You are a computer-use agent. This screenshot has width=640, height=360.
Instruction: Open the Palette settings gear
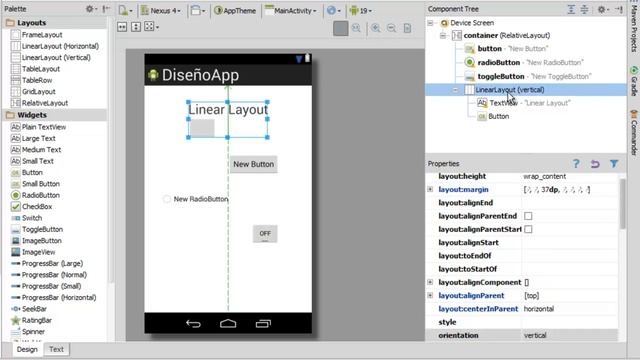pyautogui.click(x=91, y=9)
